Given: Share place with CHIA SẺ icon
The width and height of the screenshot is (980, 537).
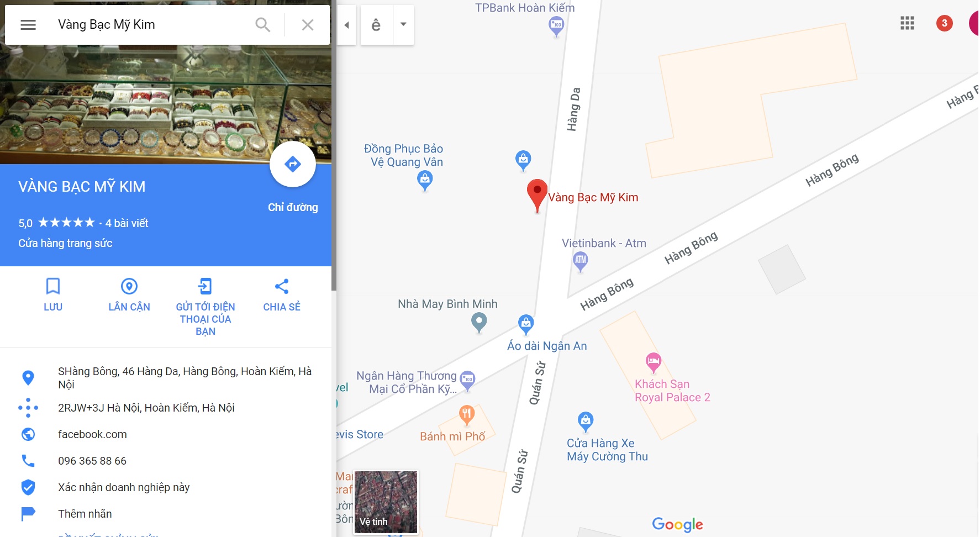Looking at the screenshot, I should (x=282, y=286).
